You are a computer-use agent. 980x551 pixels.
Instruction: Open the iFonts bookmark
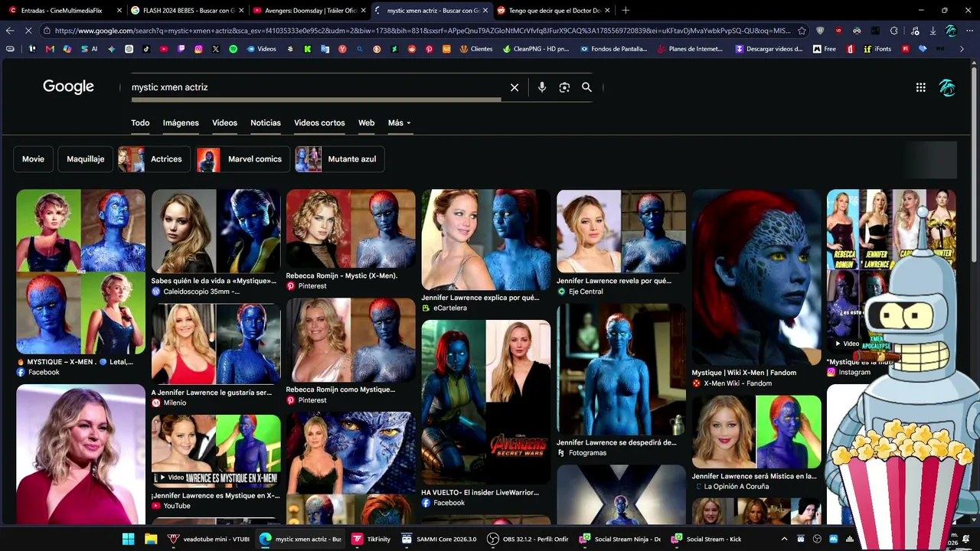(877, 49)
